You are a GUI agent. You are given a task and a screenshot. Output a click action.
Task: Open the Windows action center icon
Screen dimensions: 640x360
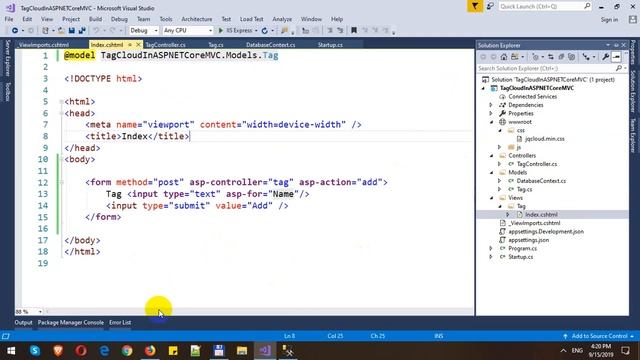(625, 351)
